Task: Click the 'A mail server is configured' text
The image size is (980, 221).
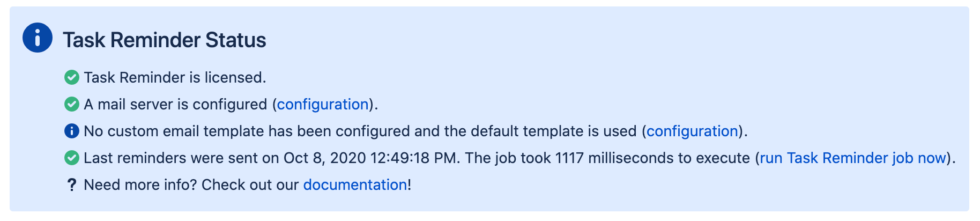Action: click(175, 104)
